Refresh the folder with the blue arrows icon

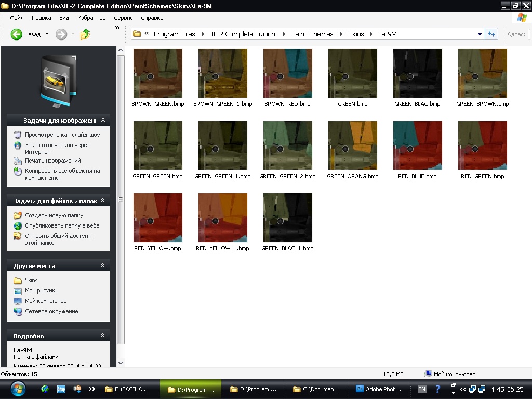[491, 34]
